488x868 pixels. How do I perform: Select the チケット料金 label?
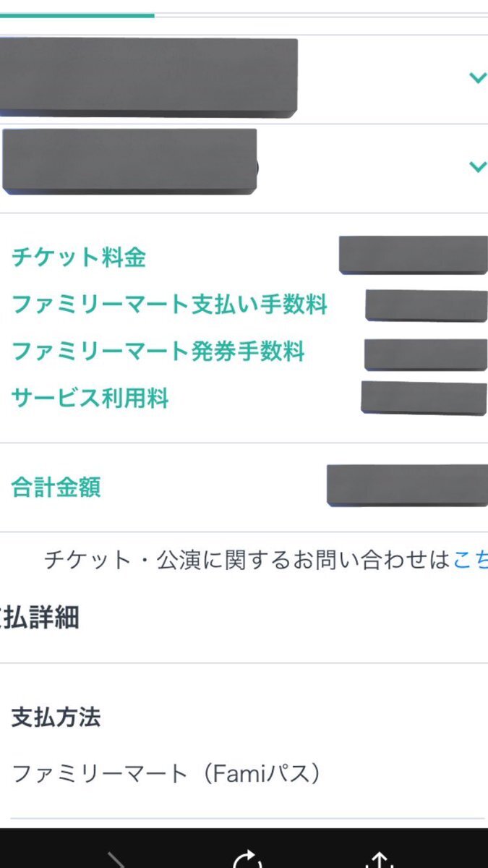(x=79, y=257)
